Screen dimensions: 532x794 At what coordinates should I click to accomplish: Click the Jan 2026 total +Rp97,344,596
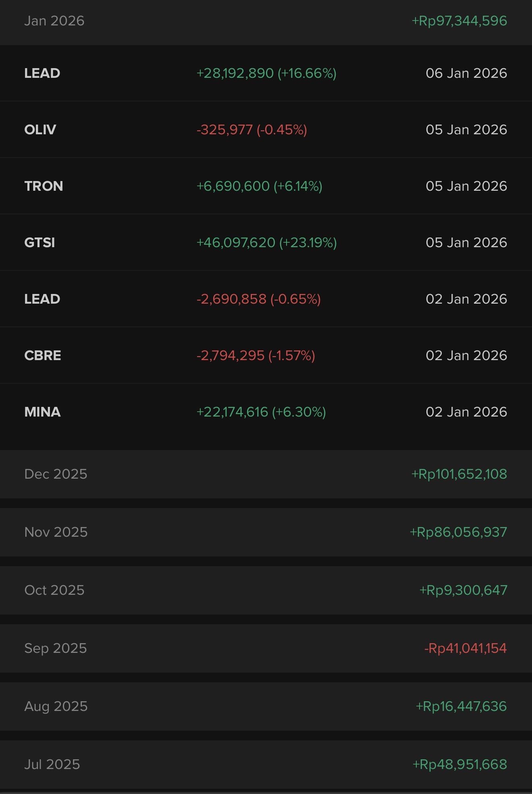459,21
